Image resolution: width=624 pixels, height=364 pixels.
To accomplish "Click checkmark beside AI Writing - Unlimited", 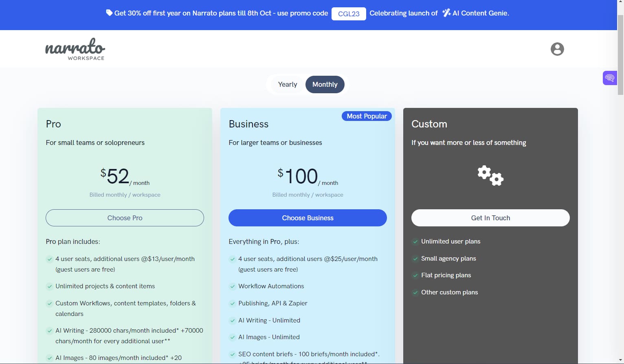I will pos(232,321).
